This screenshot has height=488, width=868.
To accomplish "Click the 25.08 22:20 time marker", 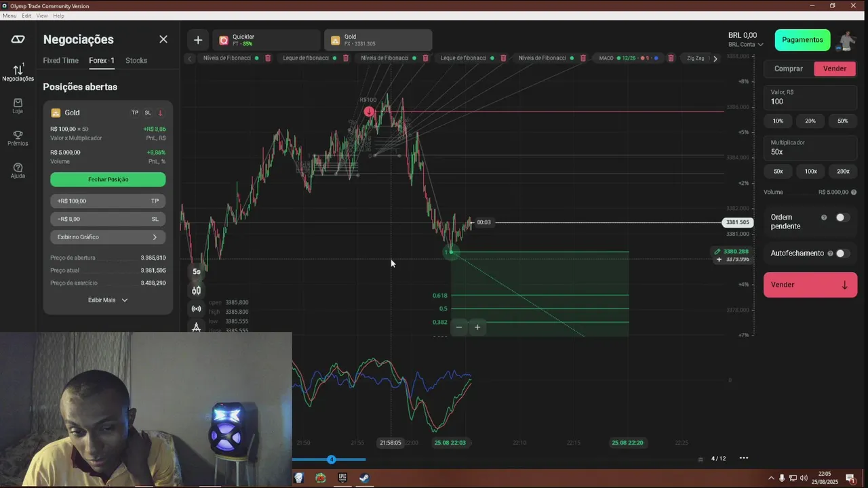I will pos(627,443).
